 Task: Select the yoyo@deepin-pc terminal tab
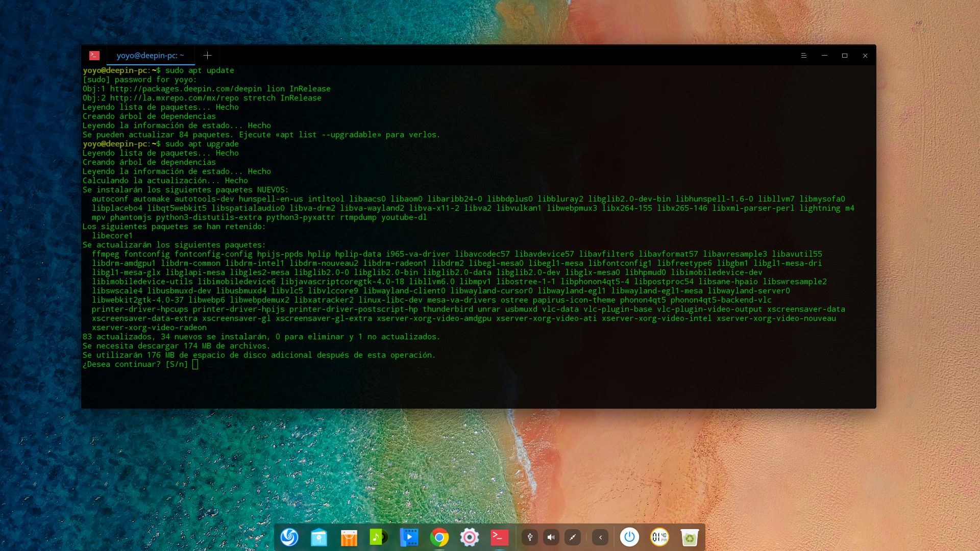pyautogui.click(x=150, y=55)
